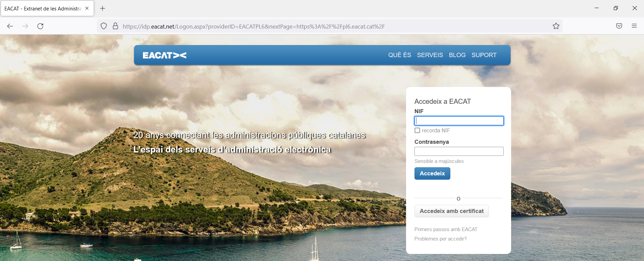Select the EACAT - Extranet browser tab
This screenshot has width=644, height=261.
(47, 8)
